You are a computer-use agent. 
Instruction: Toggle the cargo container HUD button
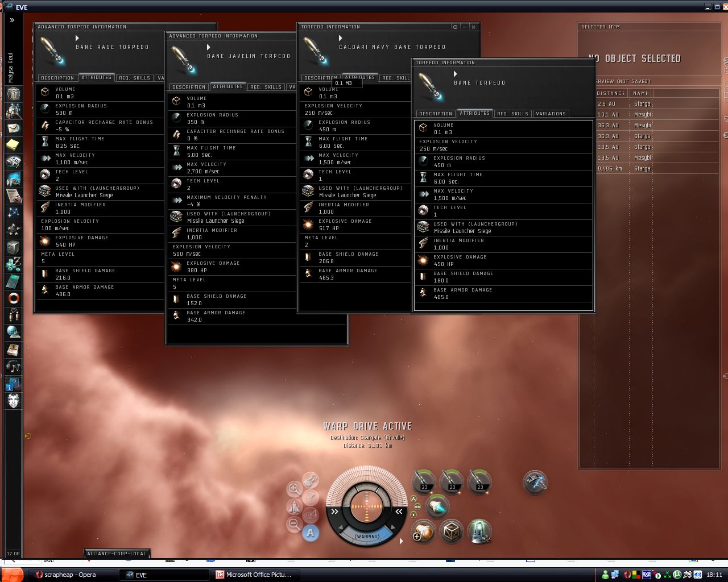pos(311,481)
